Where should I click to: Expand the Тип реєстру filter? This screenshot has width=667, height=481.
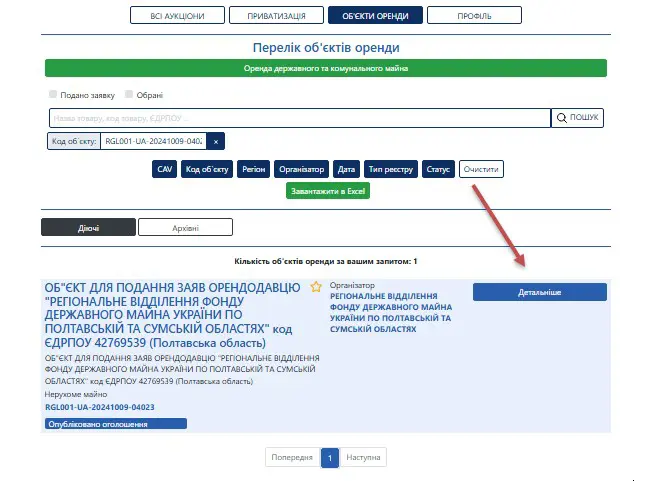[389, 170]
